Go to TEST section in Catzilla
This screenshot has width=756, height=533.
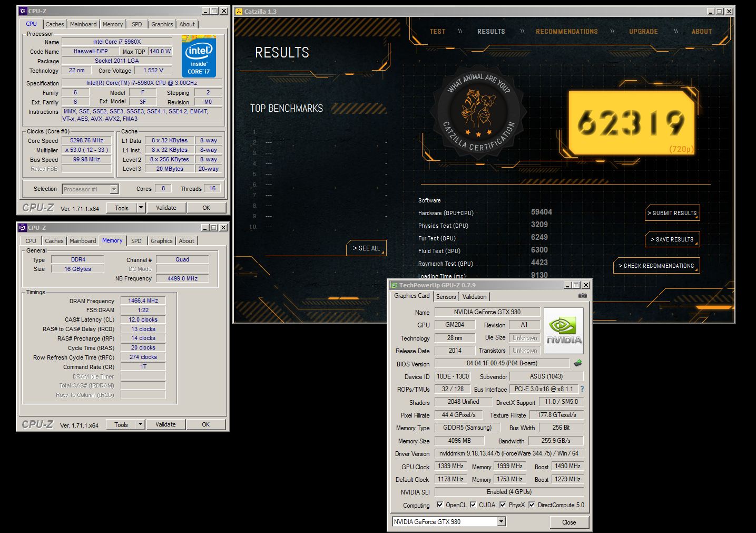coord(437,32)
